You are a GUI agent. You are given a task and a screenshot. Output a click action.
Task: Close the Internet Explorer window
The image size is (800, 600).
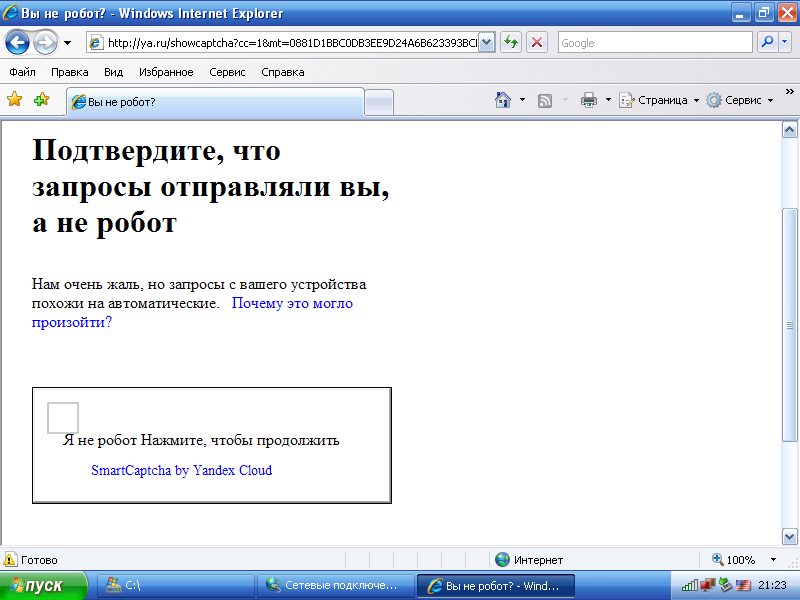pos(787,13)
